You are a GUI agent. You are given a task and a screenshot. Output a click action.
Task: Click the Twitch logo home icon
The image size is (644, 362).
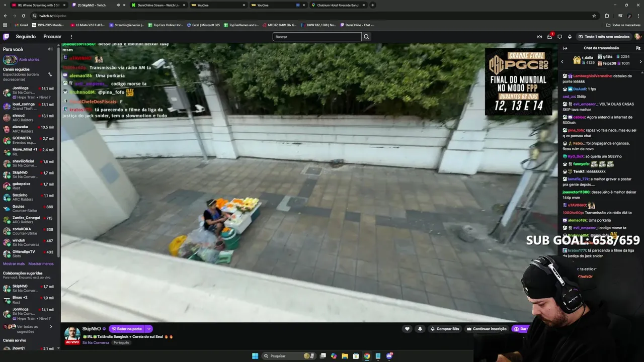pos(6,37)
